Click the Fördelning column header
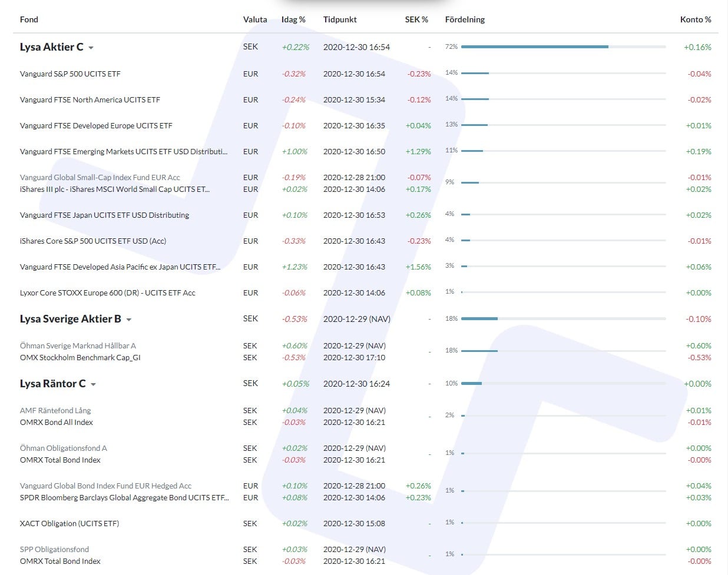 click(x=465, y=19)
